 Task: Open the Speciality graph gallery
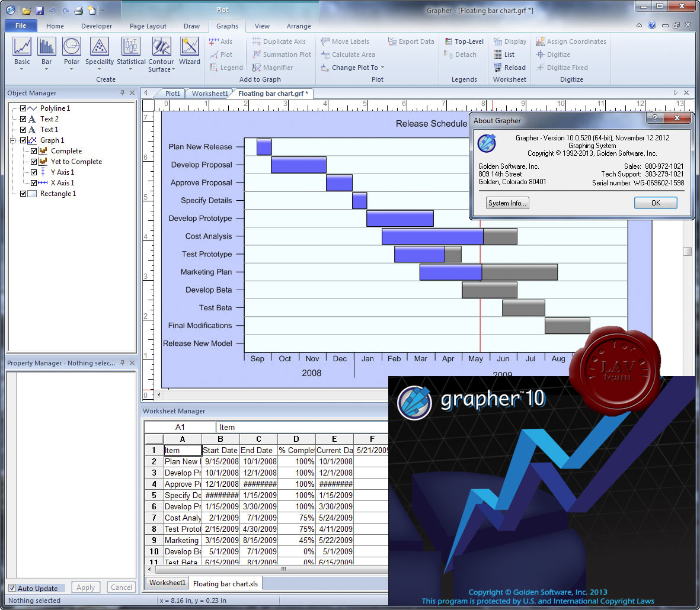point(100,53)
